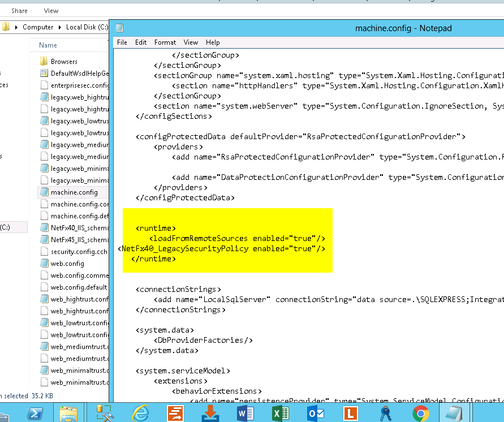Open the View ribbon tab in Explorer
Screen dimensions: 504x422
point(51,11)
